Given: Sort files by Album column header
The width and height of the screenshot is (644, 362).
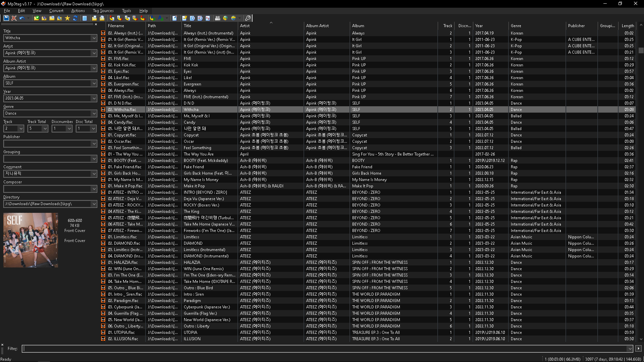Looking at the screenshot, I should (394, 26).
